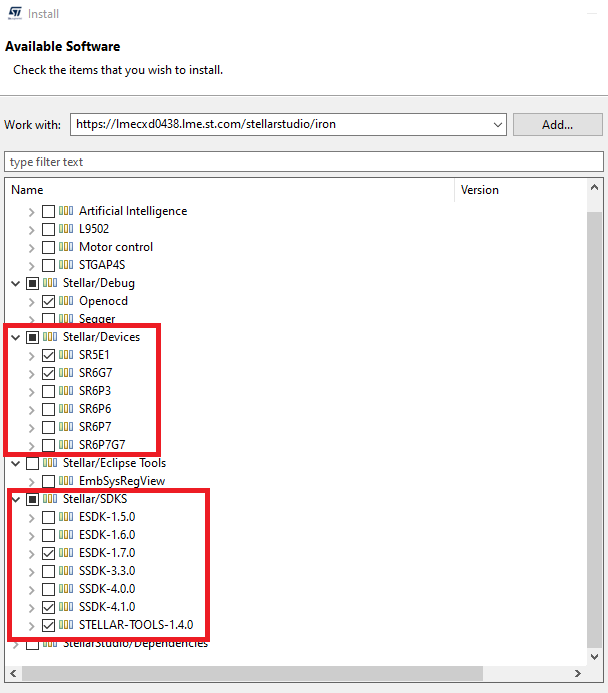Click the category icon beside Stellar/Eclipse Tools

[50, 463]
